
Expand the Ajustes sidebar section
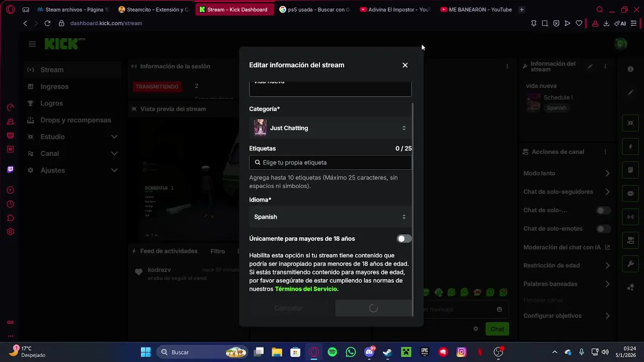(73, 170)
